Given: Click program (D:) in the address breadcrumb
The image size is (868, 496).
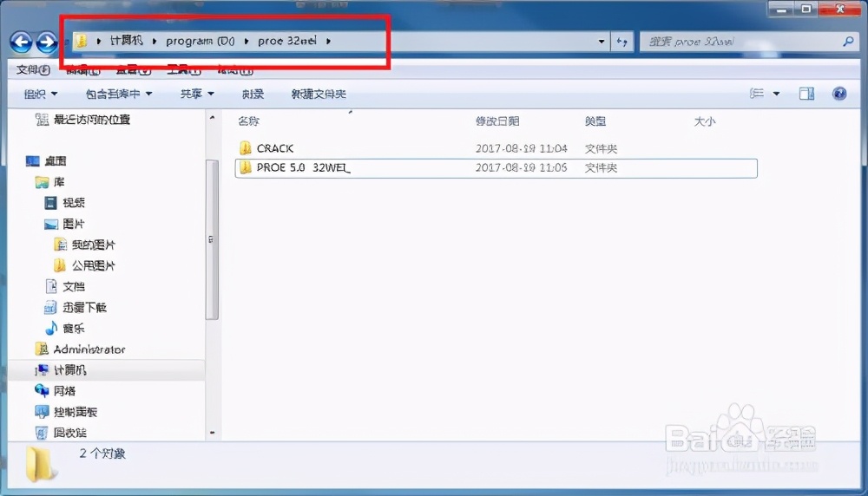Looking at the screenshot, I should pyautogui.click(x=200, y=41).
